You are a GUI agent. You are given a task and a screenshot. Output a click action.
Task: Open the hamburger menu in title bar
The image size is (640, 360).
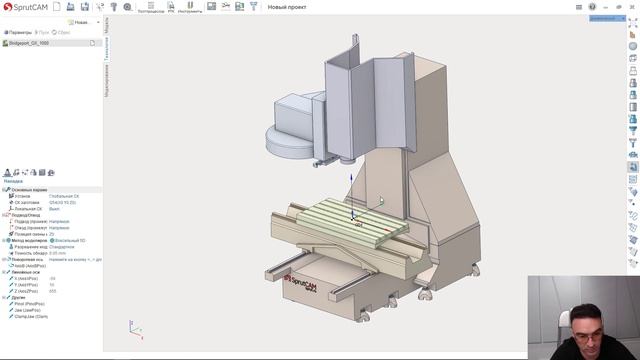pyautogui.click(x=579, y=7)
